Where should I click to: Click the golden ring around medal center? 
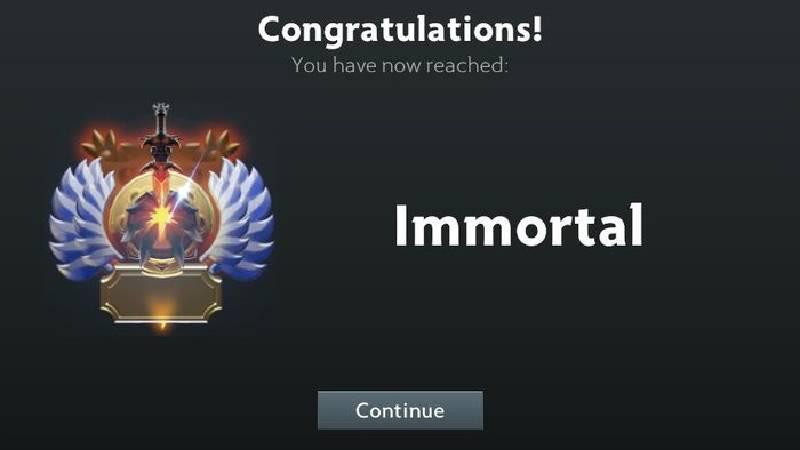tap(162, 217)
